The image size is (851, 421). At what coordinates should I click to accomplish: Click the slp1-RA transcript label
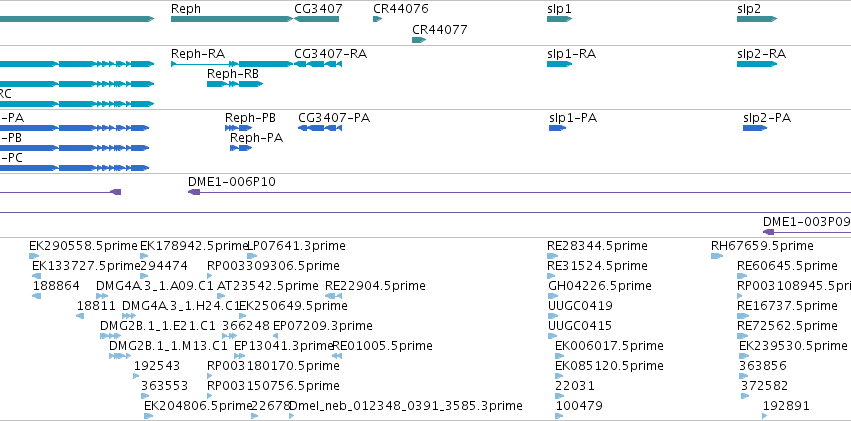click(571, 54)
